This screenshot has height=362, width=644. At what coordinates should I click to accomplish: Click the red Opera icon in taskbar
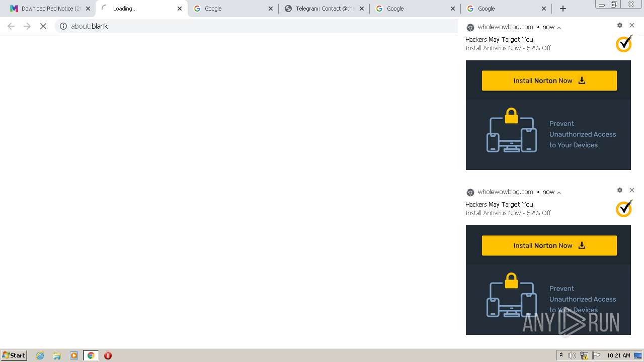pos(108,355)
